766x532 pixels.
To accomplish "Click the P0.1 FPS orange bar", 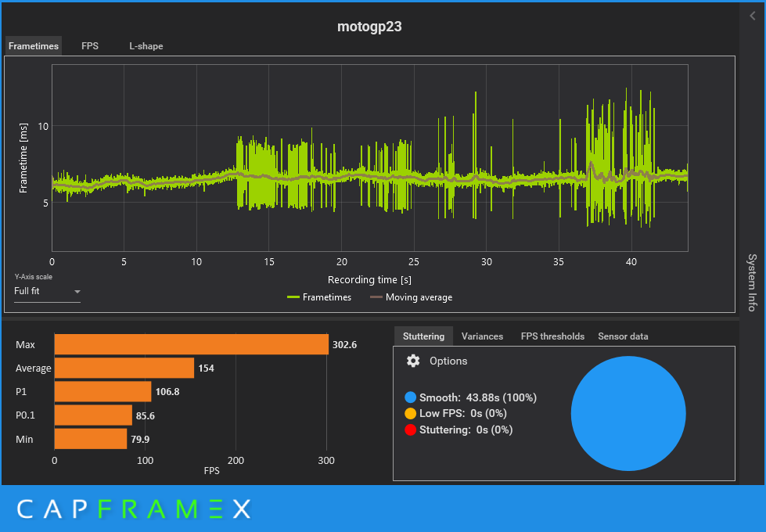I will coord(93,415).
